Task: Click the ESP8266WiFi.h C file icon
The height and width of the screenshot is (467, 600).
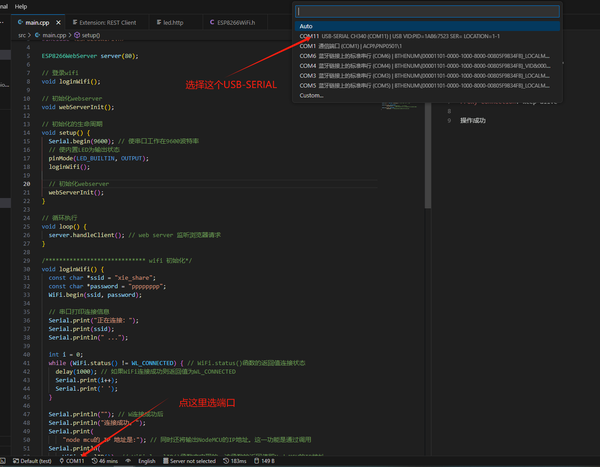Action: pyautogui.click(x=212, y=23)
